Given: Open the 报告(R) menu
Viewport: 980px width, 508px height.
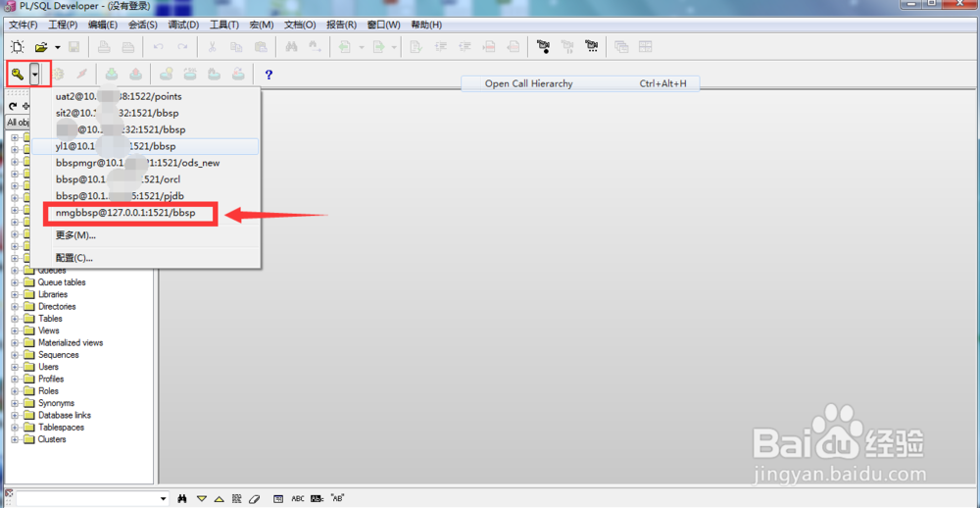Looking at the screenshot, I should (x=341, y=25).
